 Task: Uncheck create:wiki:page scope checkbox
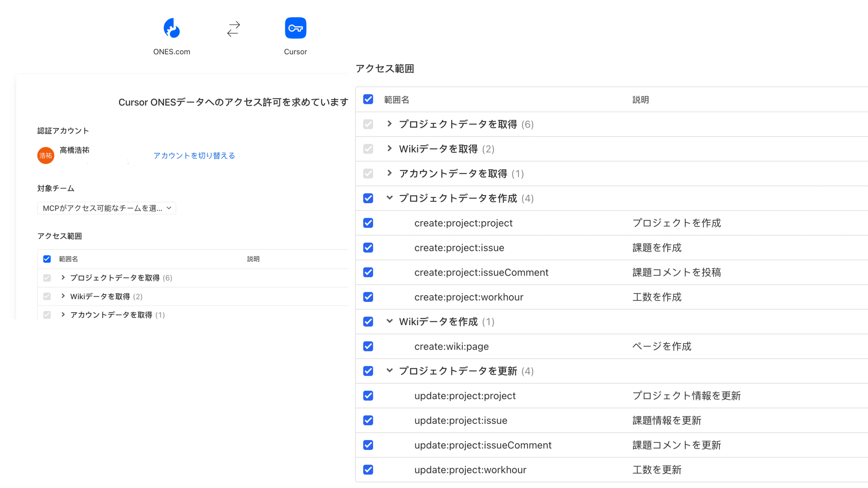click(x=368, y=346)
